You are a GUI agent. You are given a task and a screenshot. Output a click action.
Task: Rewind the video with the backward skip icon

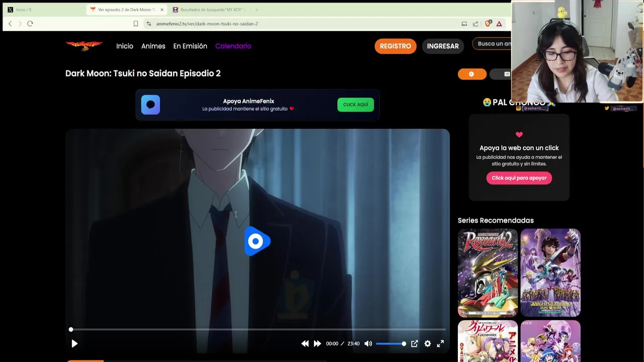[305, 344]
